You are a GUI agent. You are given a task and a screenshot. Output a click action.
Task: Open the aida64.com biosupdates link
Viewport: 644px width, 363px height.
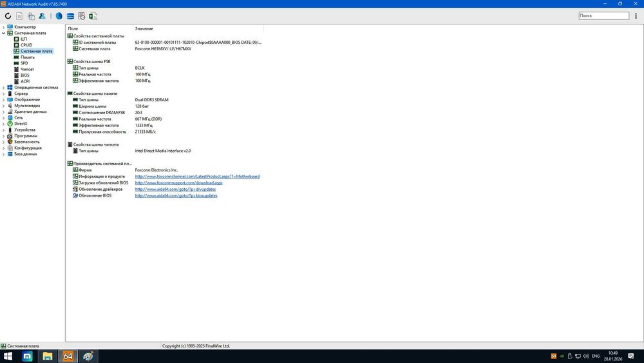pyautogui.click(x=176, y=195)
